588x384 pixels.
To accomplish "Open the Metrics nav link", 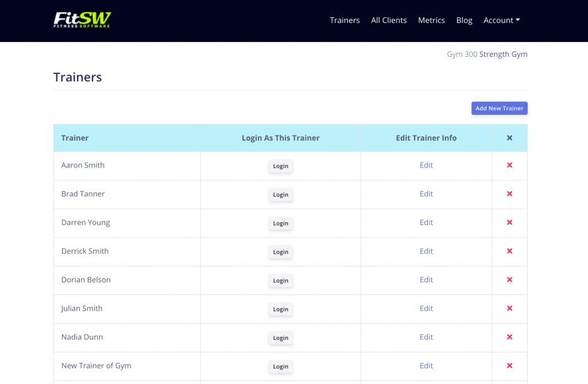I will click(431, 20).
